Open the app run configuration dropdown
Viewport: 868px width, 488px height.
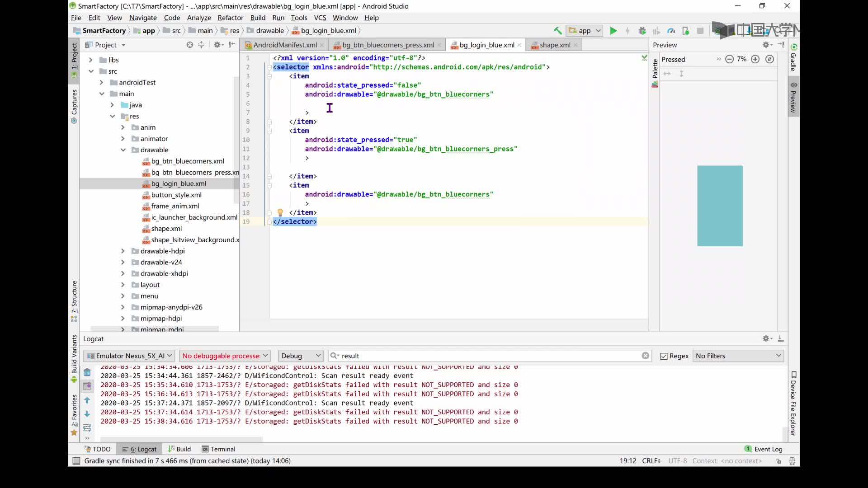click(584, 31)
